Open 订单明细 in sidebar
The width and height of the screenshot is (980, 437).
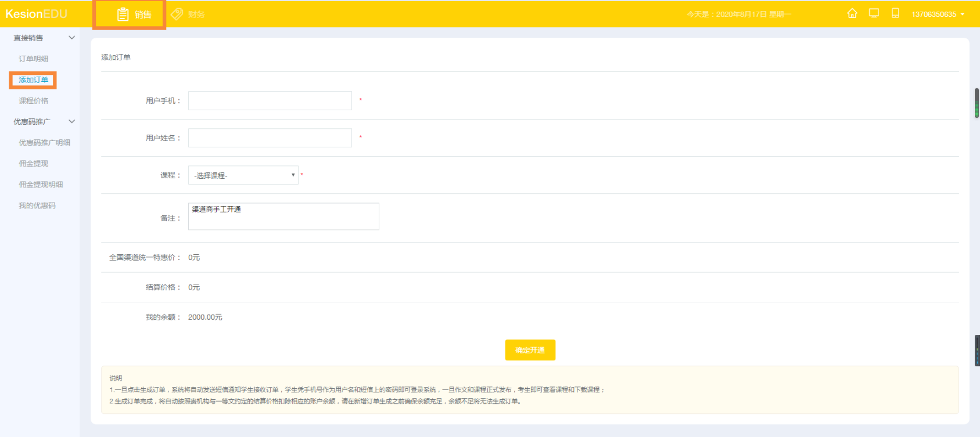[34, 59]
